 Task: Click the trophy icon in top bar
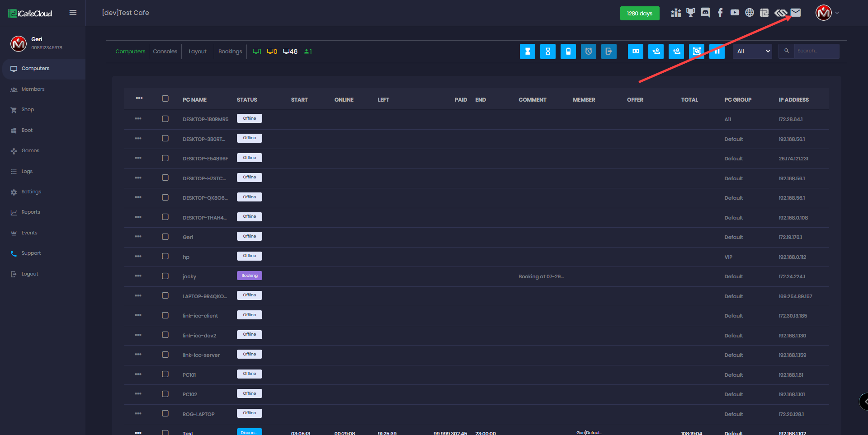(690, 13)
